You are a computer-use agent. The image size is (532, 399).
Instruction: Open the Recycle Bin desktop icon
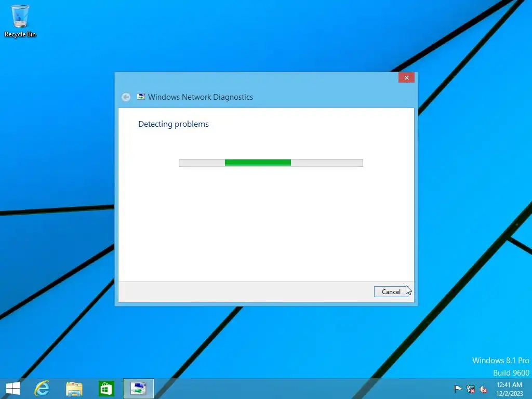(x=20, y=21)
